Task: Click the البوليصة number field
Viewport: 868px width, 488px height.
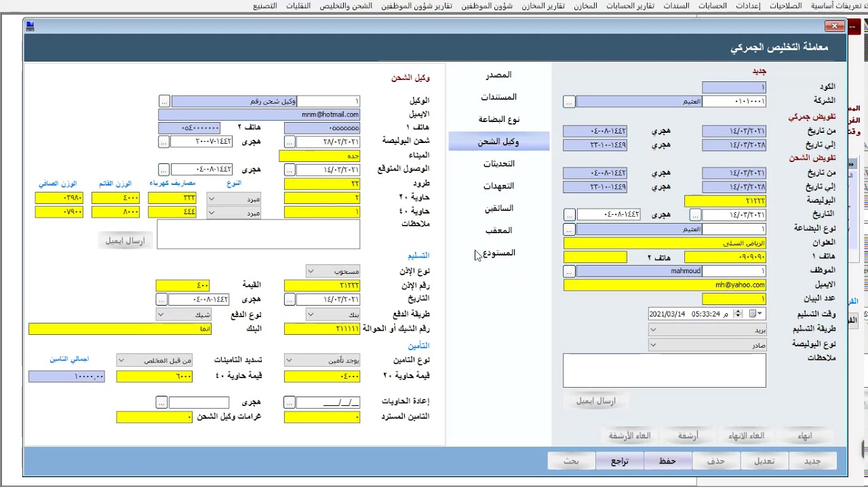Action: [726, 201]
